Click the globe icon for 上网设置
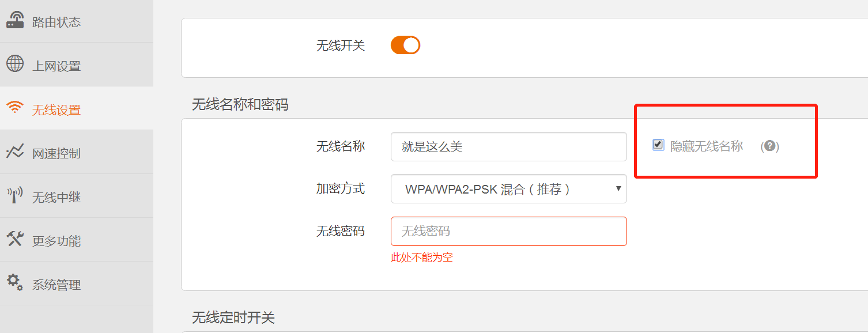This screenshot has width=868, height=333. pos(15,63)
